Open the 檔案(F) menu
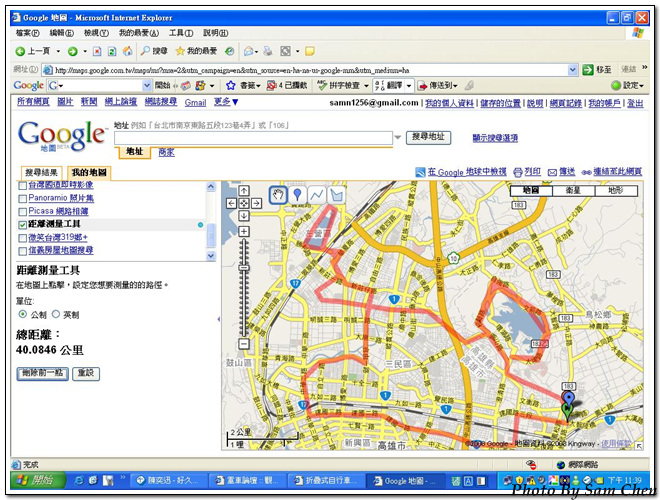The height and width of the screenshot is (500, 660). tap(27, 33)
